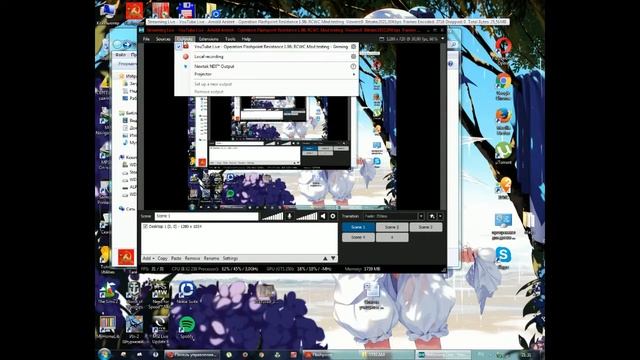Open Google Chrome desktop shortcut
The width and height of the screenshot is (640, 360).
503,86
